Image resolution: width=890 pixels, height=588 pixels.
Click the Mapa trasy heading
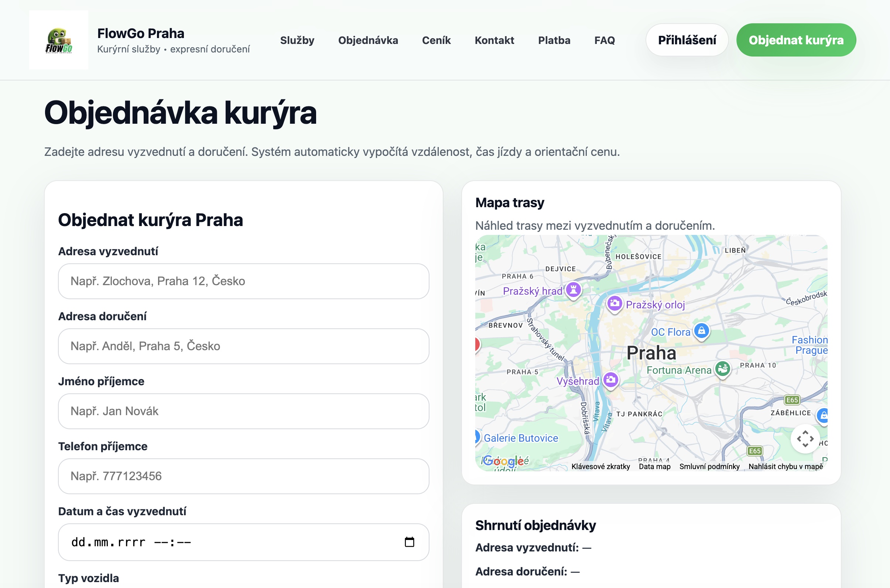[510, 202]
